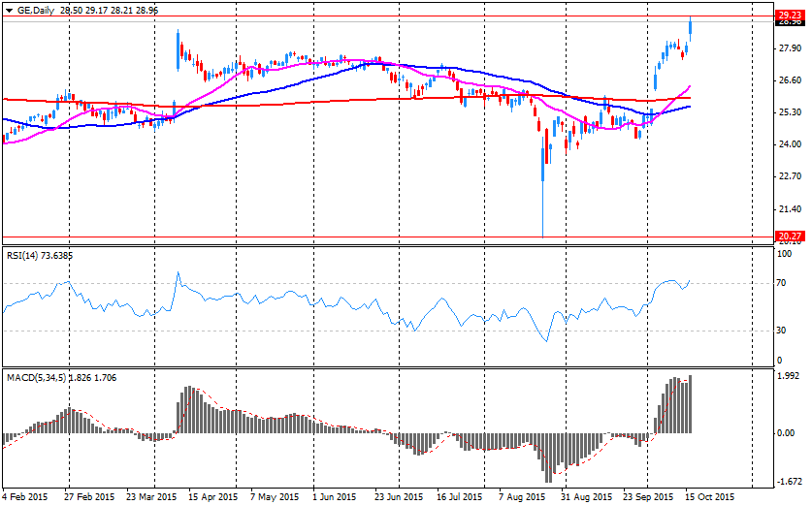The height and width of the screenshot is (505, 812).
Task: Click the 7 Aug 2015 date label
Action: (x=522, y=497)
